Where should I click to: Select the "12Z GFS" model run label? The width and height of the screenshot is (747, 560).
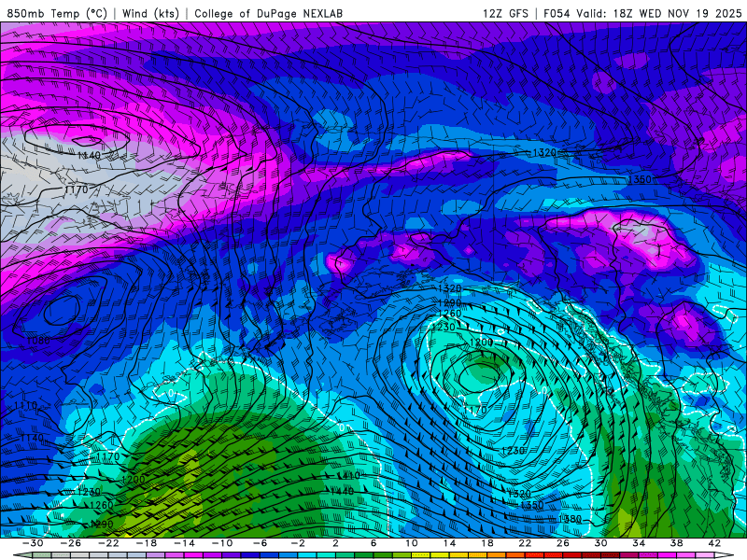505,13
